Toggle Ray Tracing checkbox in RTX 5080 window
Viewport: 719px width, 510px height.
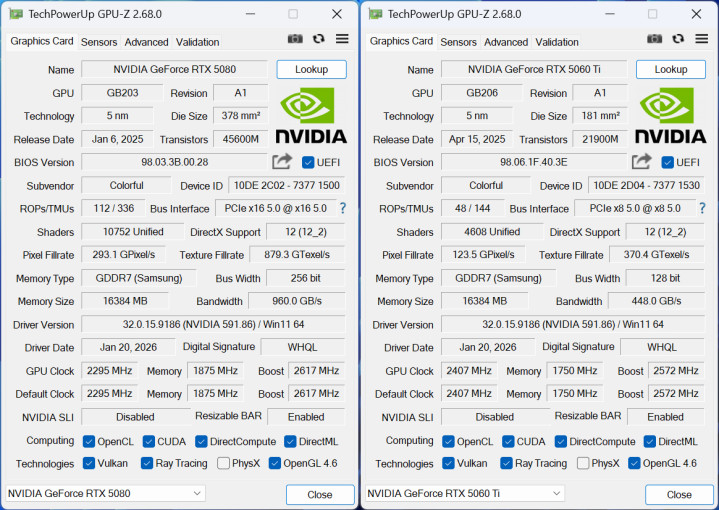tap(147, 463)
